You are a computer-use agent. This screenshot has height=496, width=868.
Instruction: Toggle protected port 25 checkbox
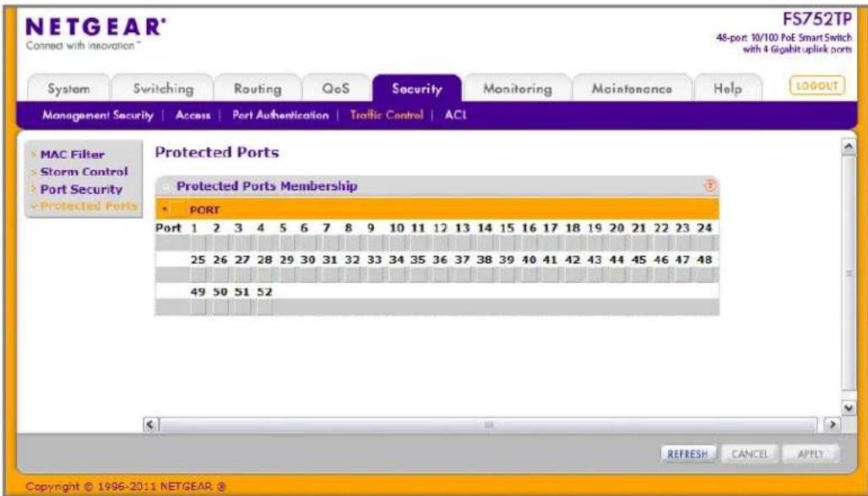198,275
